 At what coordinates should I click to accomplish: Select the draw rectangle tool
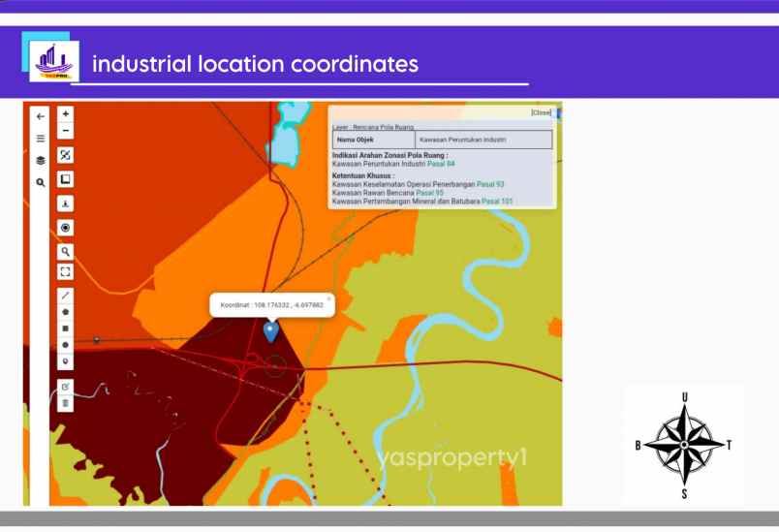[x=65, y=329]
